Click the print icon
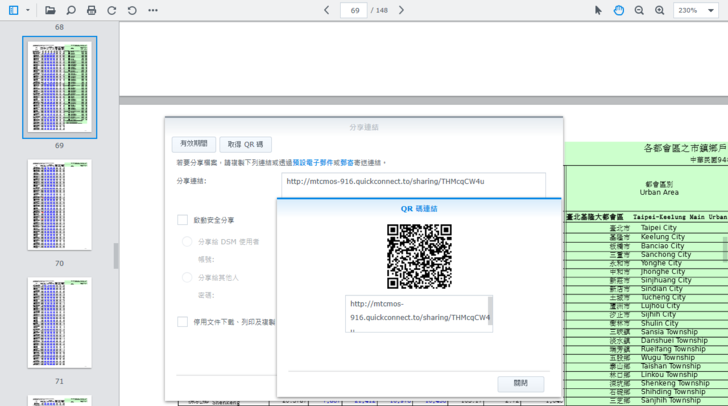728x406 pixels. click(91, 10)
